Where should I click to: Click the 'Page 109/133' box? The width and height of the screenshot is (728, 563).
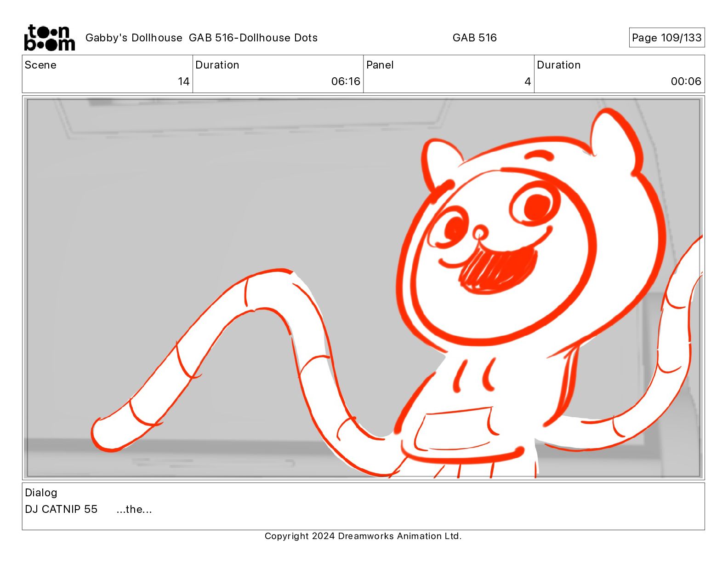tap(666, 38)
